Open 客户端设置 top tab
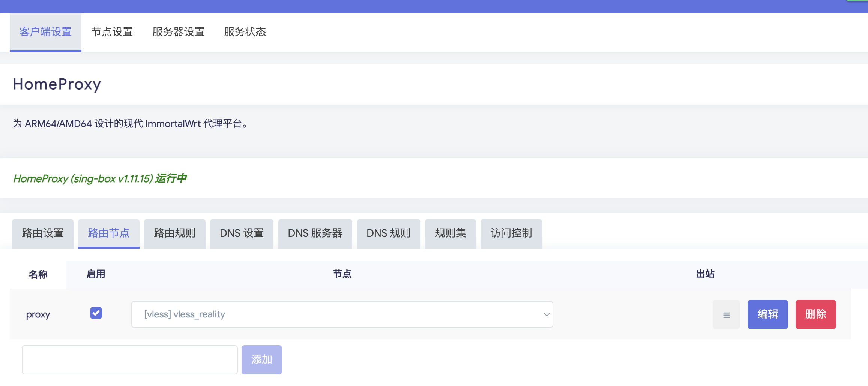Image resolution: width=868 pixels, height=386 pixels. [45, 32]
